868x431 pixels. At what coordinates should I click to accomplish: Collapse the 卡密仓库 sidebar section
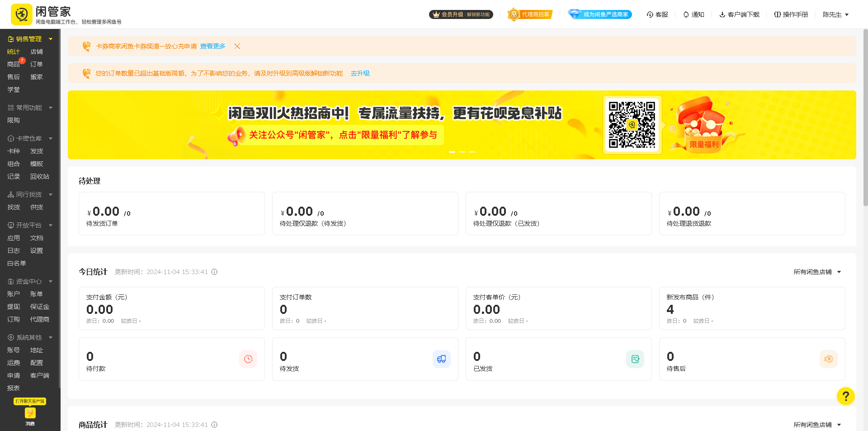51,138
